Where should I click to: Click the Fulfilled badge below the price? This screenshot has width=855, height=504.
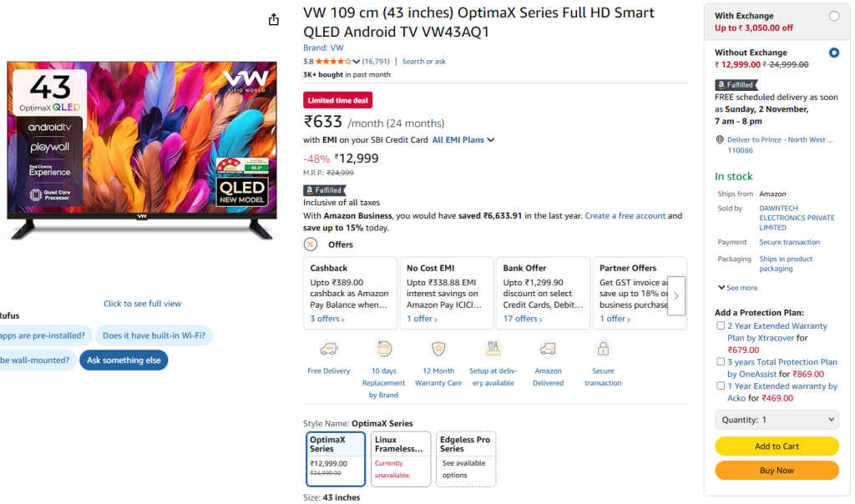coord(324,189)
